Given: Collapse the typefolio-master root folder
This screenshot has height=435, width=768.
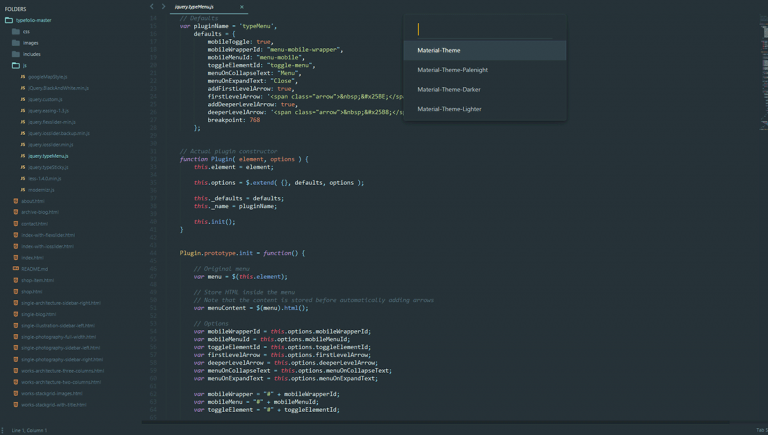Looking at the screenshot, I should tap(9, 20).
